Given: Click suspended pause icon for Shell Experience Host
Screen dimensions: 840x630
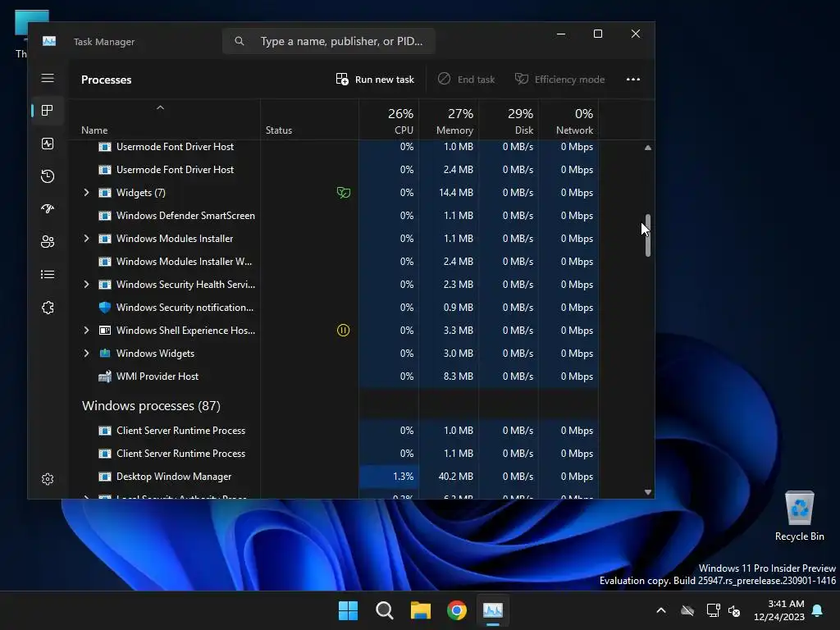Looking at the screenshot, I should pos(344,331).
